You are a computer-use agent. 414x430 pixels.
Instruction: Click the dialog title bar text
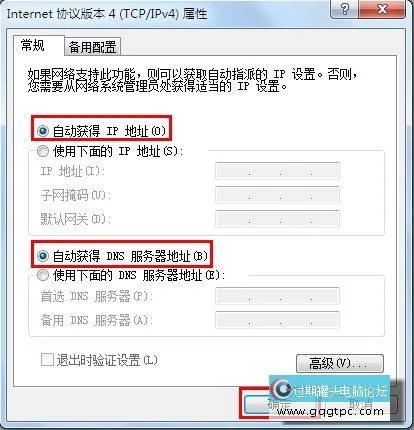tap(107, 14)
